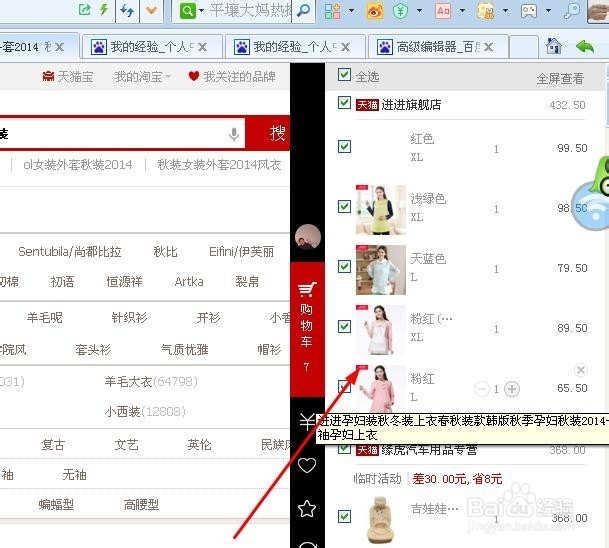609x548 pixels.
Task: Select 针织衫 filter option
Action: point(129,318)
